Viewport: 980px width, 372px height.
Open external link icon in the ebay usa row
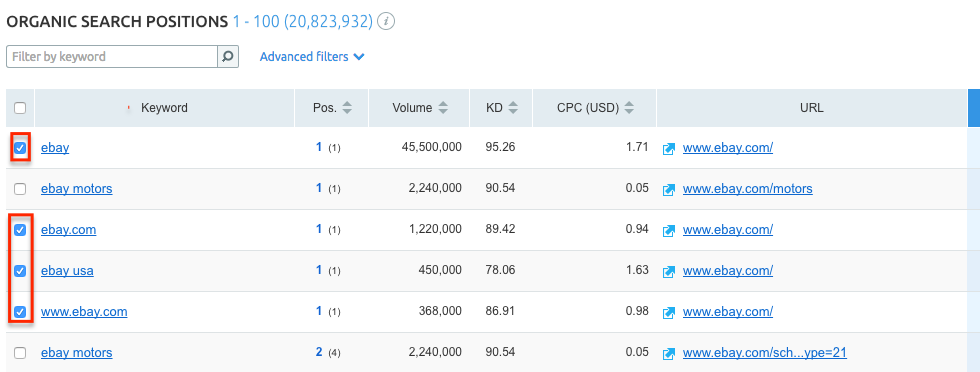coord(669,271)
